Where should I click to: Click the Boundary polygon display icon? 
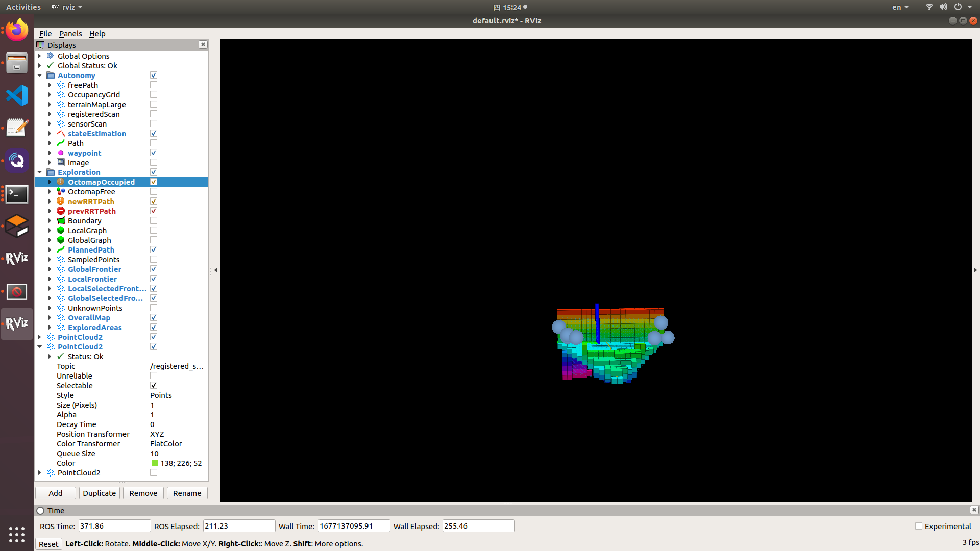click(x=61, y=221)
